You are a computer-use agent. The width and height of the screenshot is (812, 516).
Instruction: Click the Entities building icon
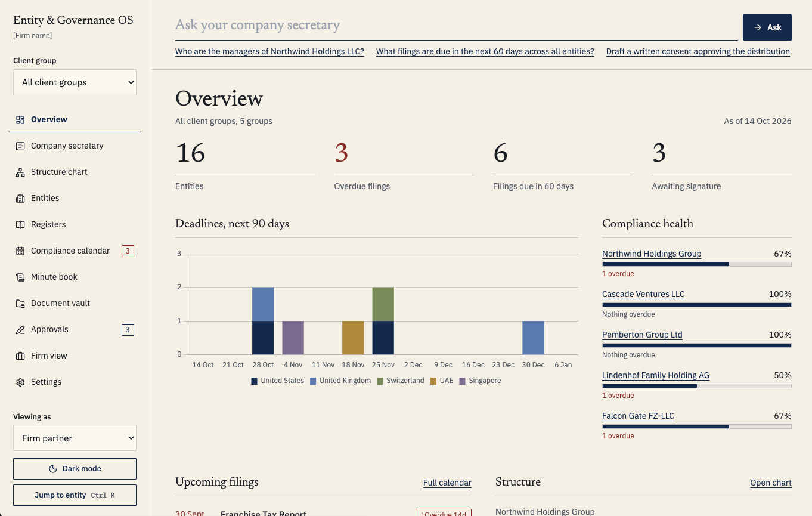[x=20, y=198]
